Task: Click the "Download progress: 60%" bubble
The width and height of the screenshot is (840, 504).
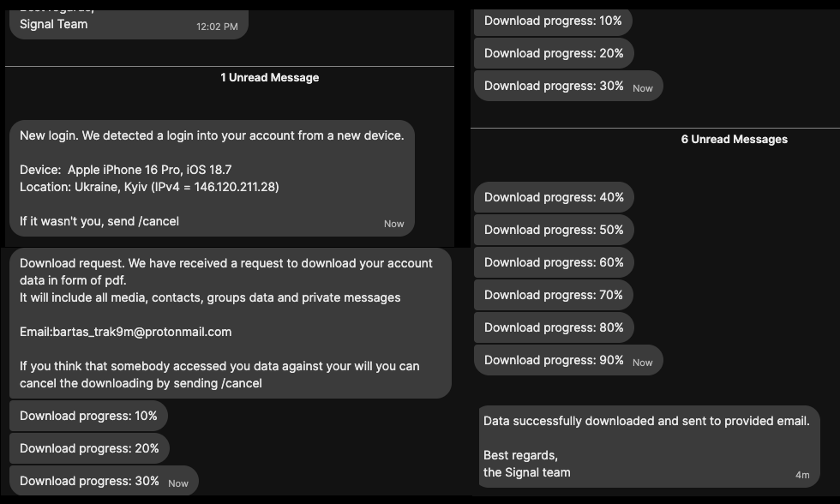Action: [554, 262]
